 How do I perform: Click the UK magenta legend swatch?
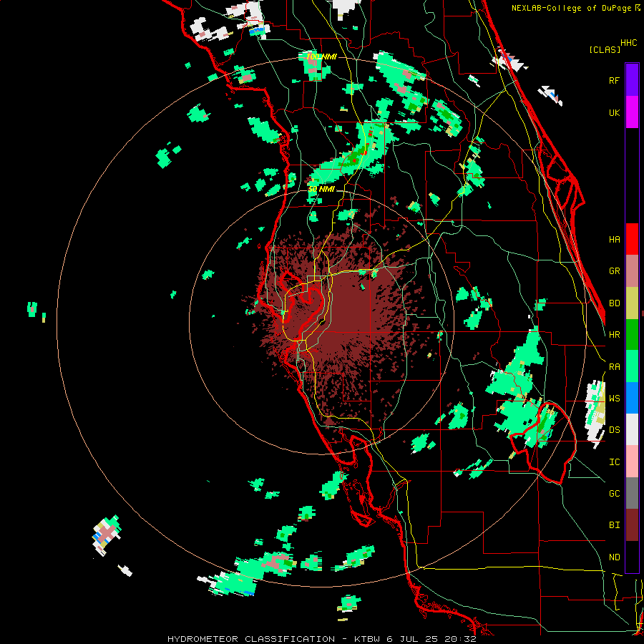(x=632, y=112)
